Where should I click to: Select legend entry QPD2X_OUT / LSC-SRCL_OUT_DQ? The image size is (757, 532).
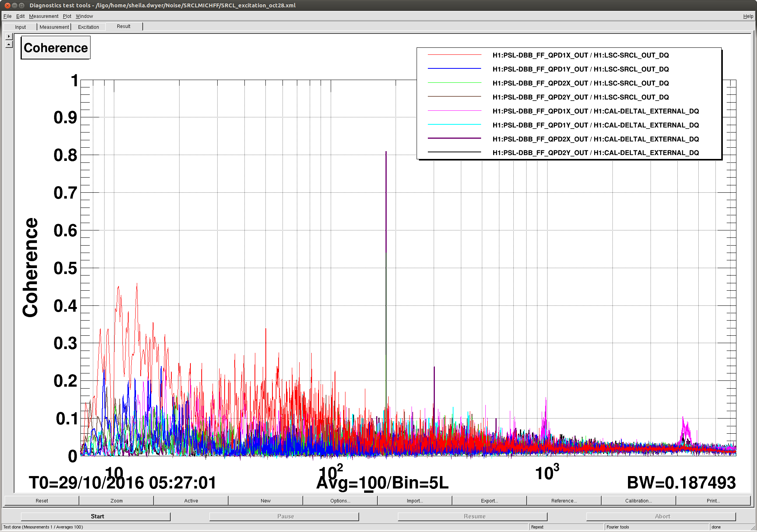581,83
